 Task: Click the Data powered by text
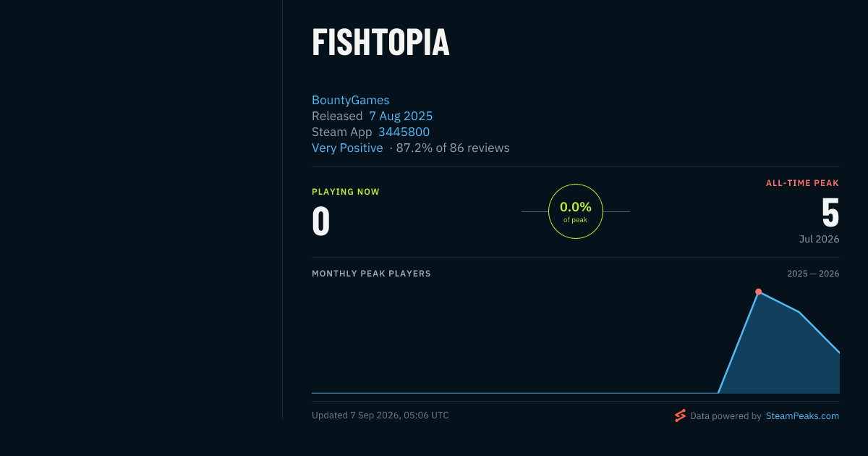(x=726, y=416)
